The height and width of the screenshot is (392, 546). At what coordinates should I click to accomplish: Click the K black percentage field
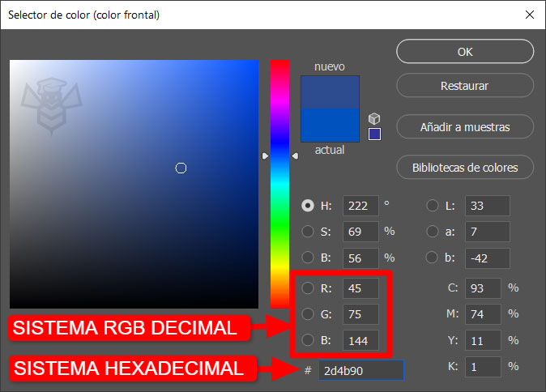pos(484,366)
